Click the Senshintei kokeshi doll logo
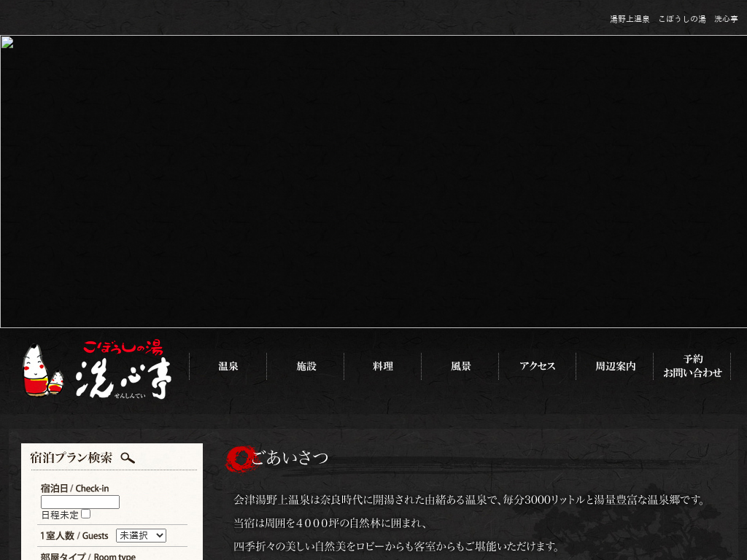The image size is (747, 560). [x=97, y=370]
